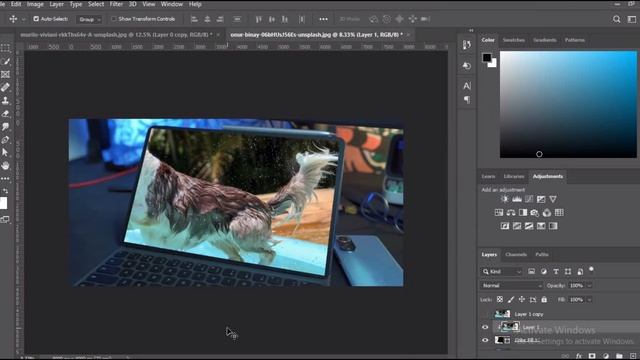Expand the collapsed panel dock chevrons
Viewport: 640px width, 360px height.
tap(471, 31)
